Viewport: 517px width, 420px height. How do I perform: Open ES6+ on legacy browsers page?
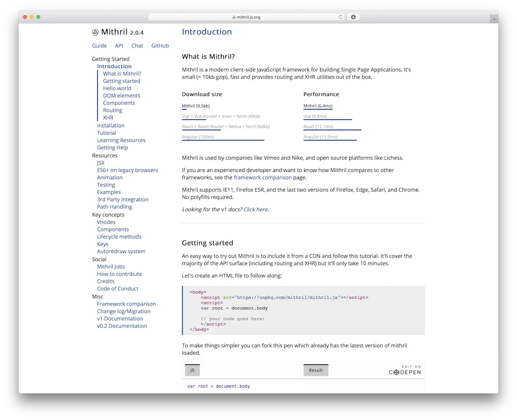(127, 170)
